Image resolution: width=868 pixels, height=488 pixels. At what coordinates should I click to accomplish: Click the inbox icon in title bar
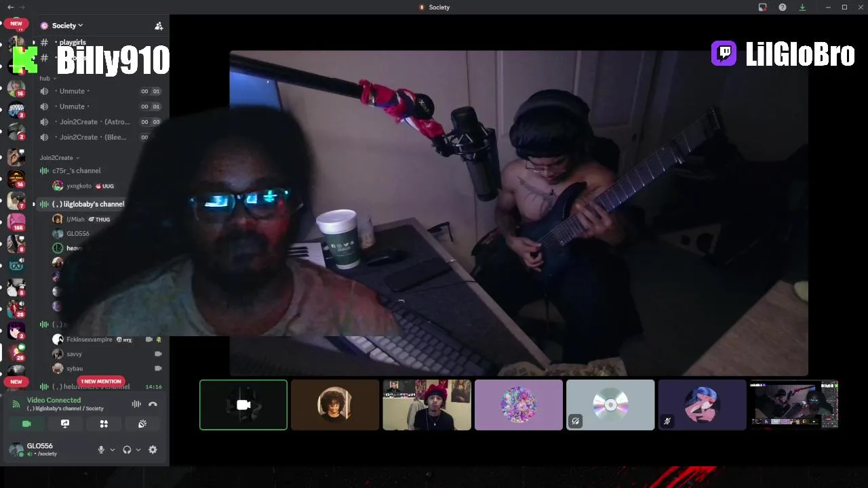(762, 7)
